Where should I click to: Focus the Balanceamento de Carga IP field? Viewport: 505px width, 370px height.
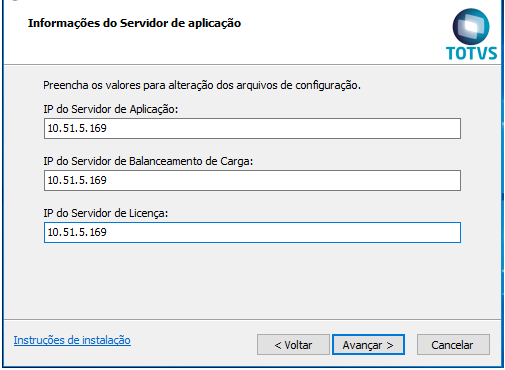tap(252, 180)
